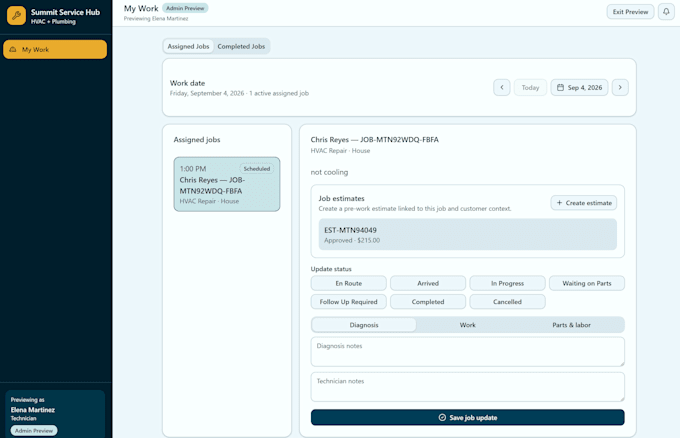Image resolution: width=680 pixels, height=438 pixels.
Task: Set status to Waiting on Parts
Action: (587, 283)
